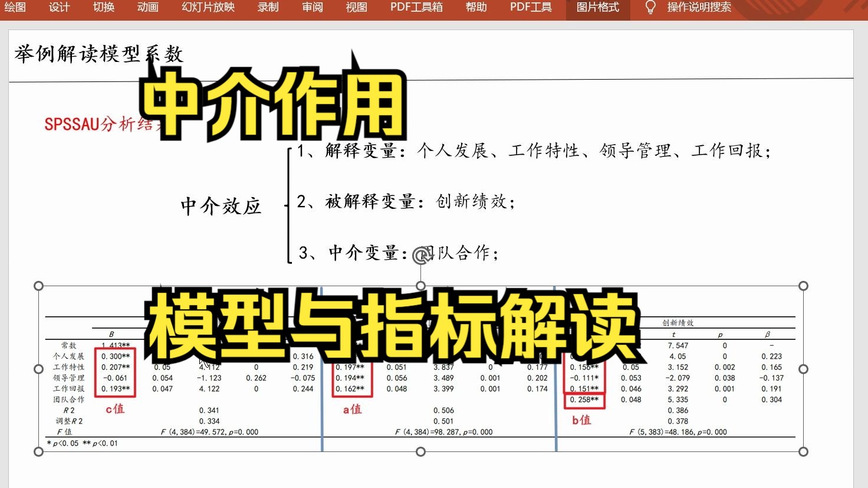Click the bottom-left sizing handle of the image
The width and height of the screenshot is (868, 488).
tap(39, 451)
